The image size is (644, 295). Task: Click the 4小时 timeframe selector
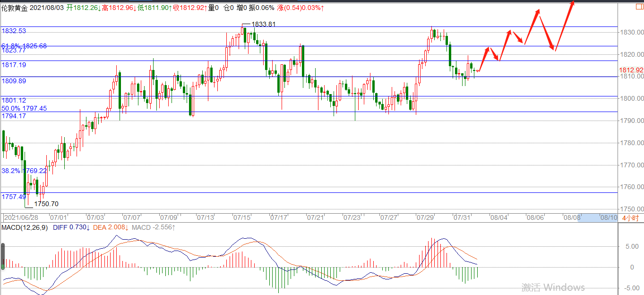coord(630,218)
